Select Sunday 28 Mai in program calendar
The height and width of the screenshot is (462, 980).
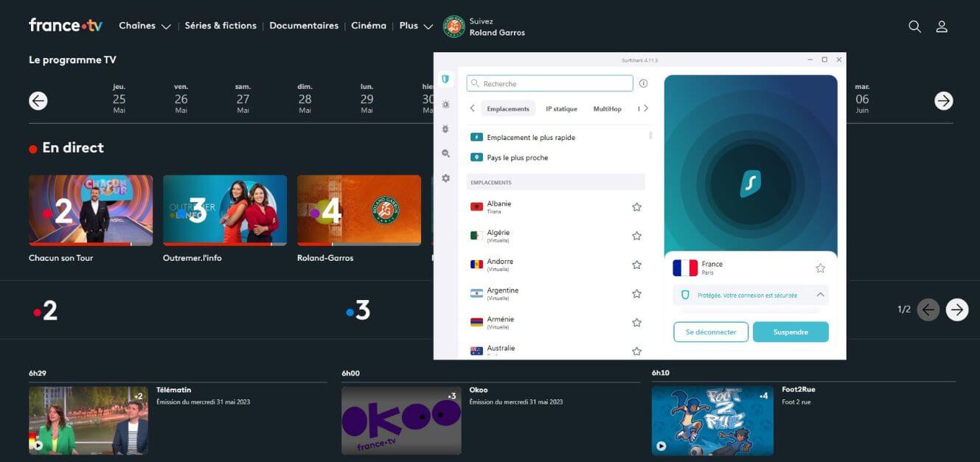pyautogui.click(x=305, y=98)
